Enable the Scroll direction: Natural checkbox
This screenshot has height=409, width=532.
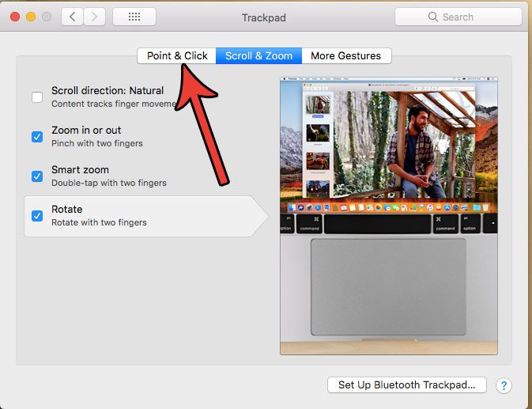pos(37,97)
